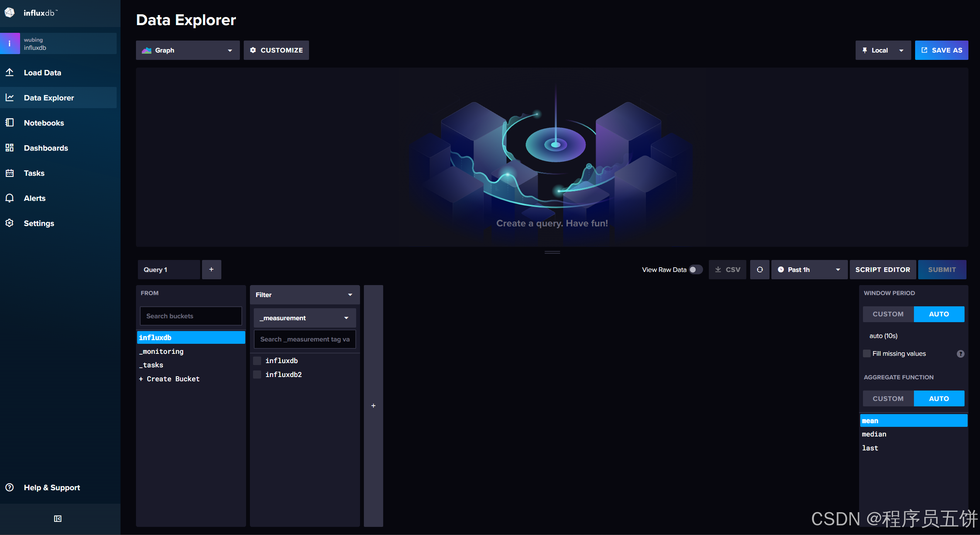Viewport: 980px width, 535px height.
Task: Click the Settings gear icon in sidebar
Action: pyautogui.click(x=10, y=223)
